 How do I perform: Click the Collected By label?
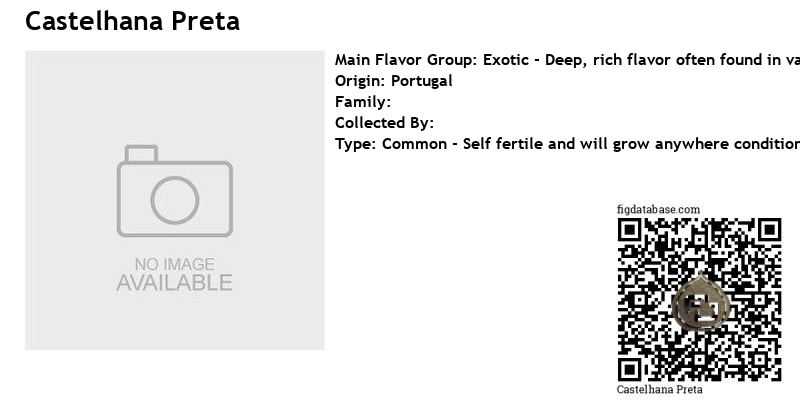[x=384, y=123]
